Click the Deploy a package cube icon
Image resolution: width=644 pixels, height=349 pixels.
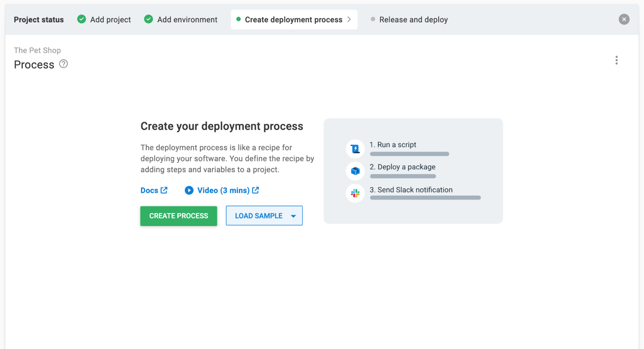355,170
